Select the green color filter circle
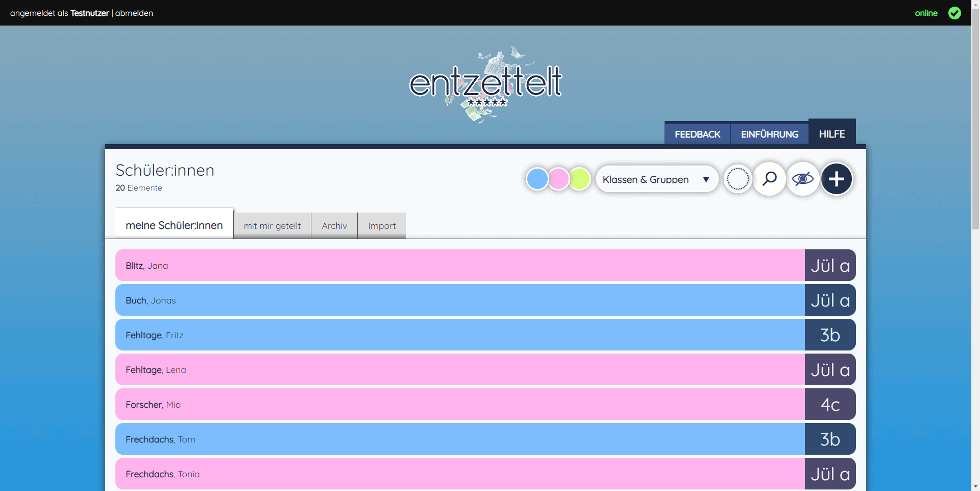 pos(580,179)
